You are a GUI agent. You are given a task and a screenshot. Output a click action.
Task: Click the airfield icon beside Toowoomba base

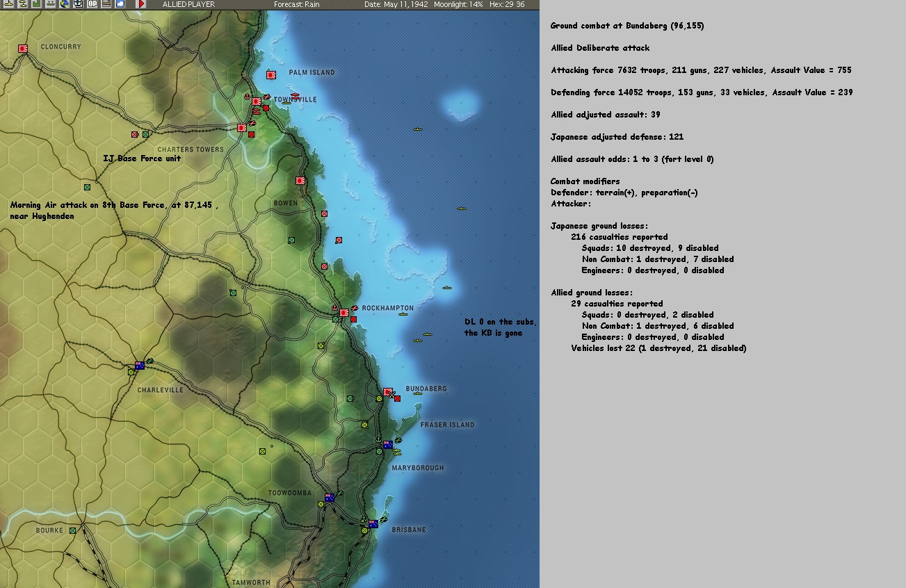coord(339,493)
